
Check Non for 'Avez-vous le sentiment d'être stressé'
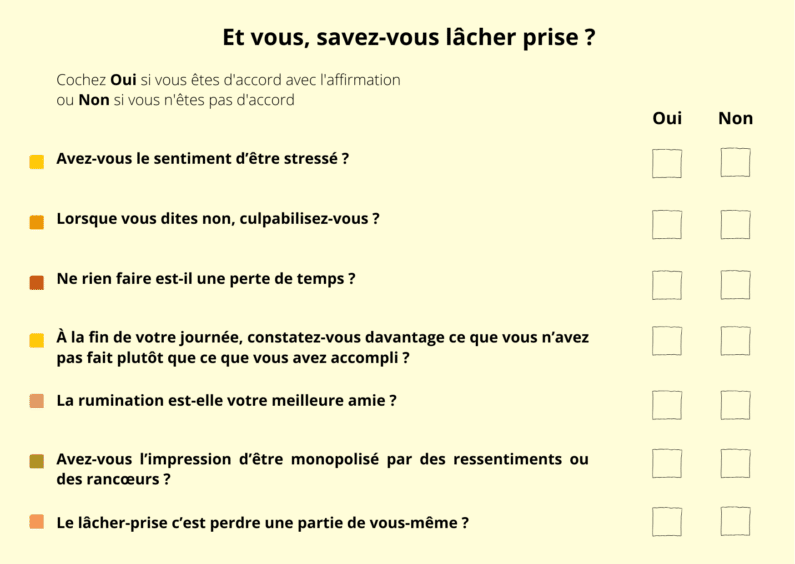(x=735, y=163)
